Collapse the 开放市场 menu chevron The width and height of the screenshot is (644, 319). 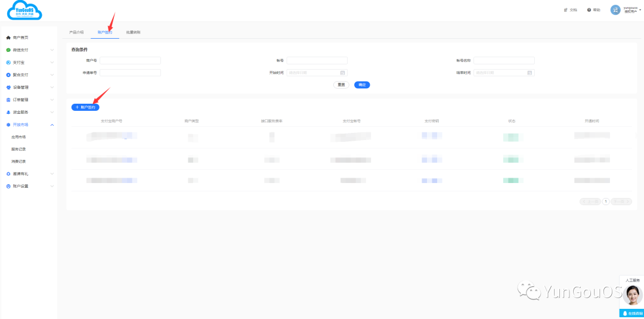click(52, 125)
